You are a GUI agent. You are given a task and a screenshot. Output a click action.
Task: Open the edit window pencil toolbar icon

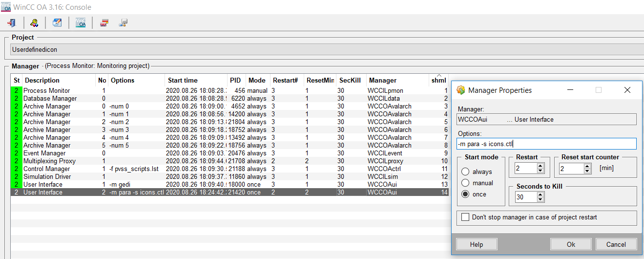(x=57, y=22)
